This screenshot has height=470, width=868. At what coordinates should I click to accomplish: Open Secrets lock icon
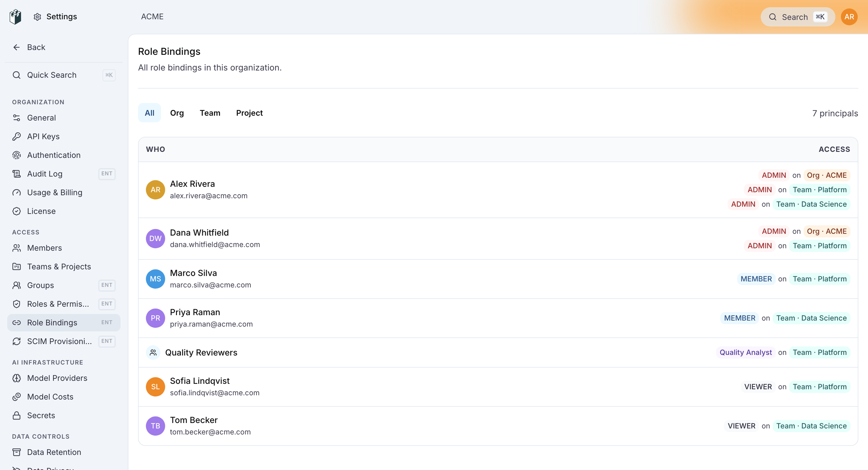17,415
